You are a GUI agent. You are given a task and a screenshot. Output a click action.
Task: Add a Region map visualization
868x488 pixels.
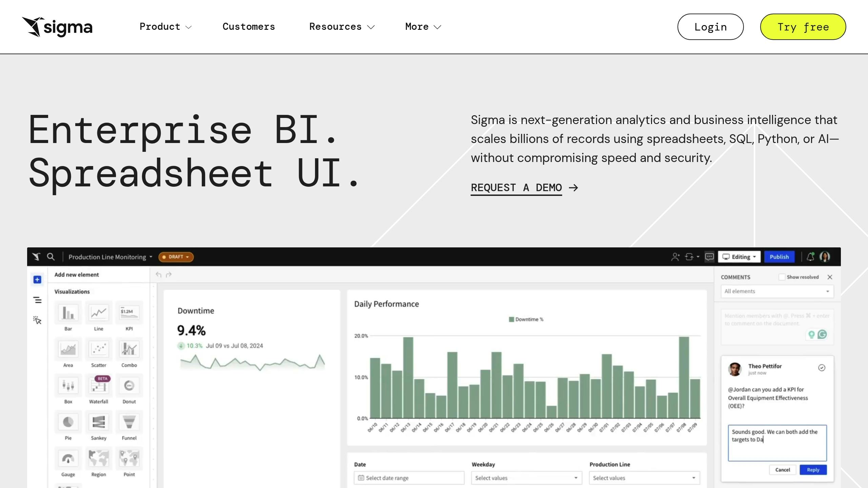pyautogui.click(x=99, y=462)
